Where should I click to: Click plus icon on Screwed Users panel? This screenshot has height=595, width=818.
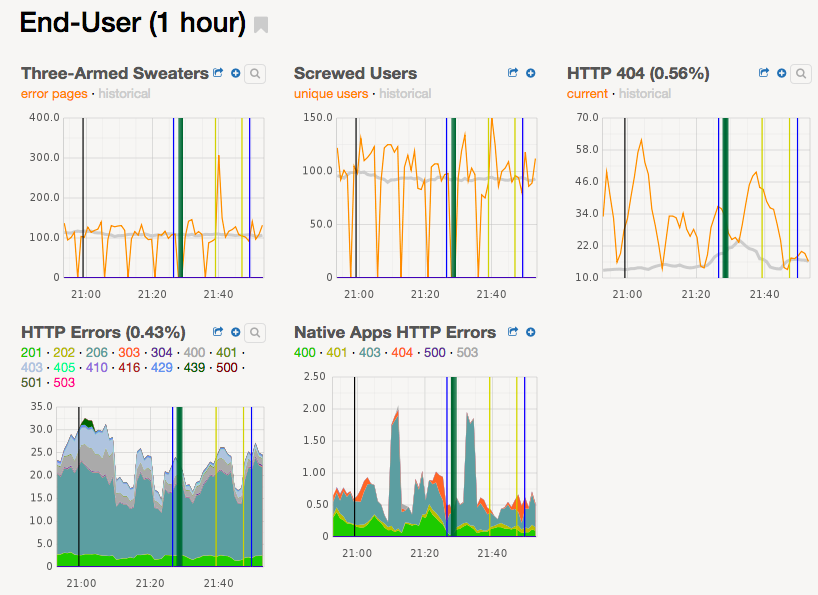531,73
